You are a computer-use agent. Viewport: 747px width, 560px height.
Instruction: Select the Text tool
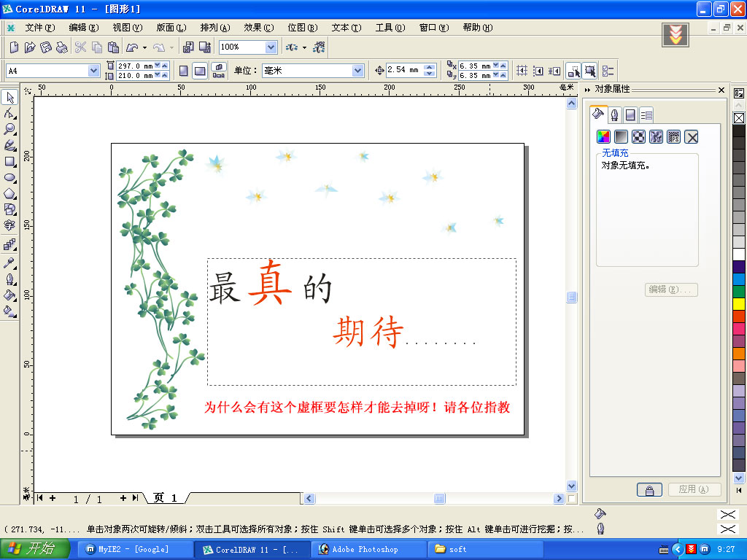tap(9, 225)
